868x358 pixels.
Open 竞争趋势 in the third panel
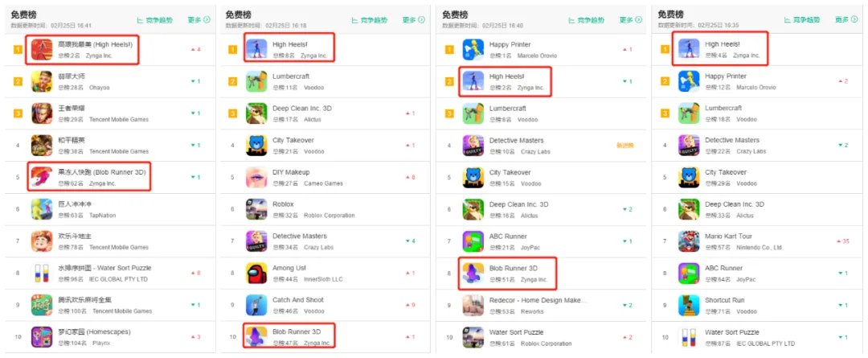point(586,20)
